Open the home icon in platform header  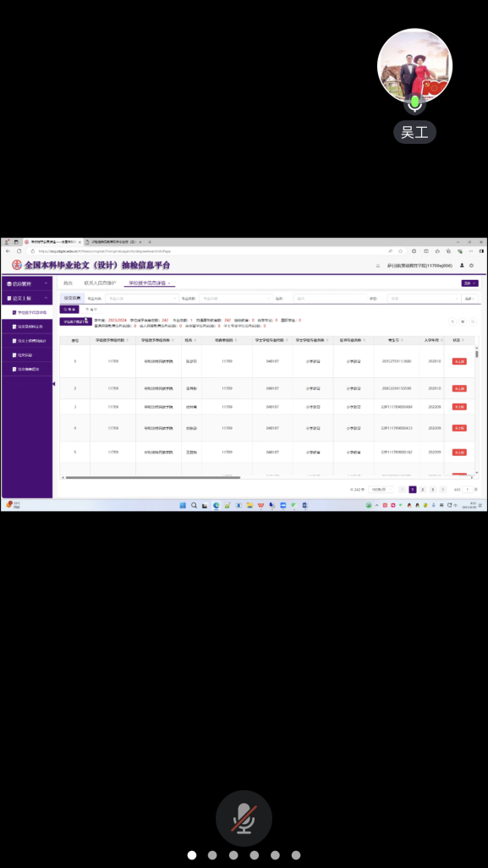378,266
